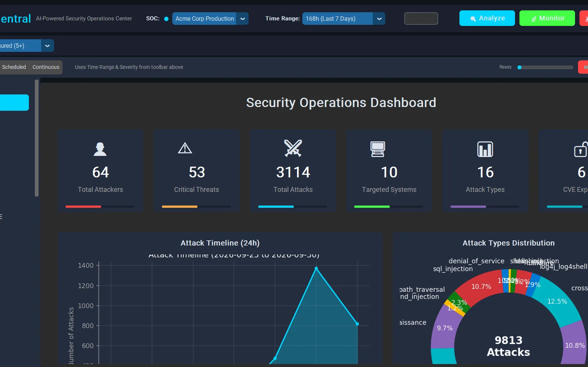This screenshot has height=367, width=588.
Task: Click the sql_injection chart label
Action: [453, 269]
